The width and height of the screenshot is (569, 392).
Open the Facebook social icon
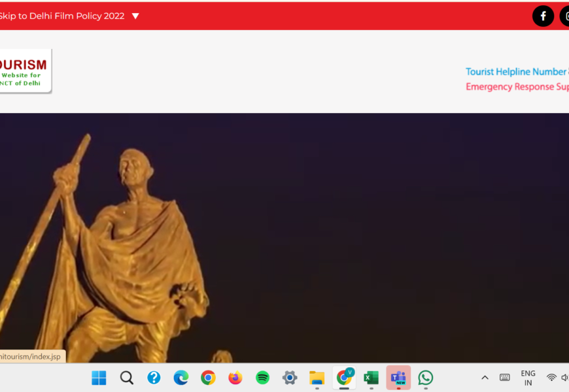coord(543,16)
